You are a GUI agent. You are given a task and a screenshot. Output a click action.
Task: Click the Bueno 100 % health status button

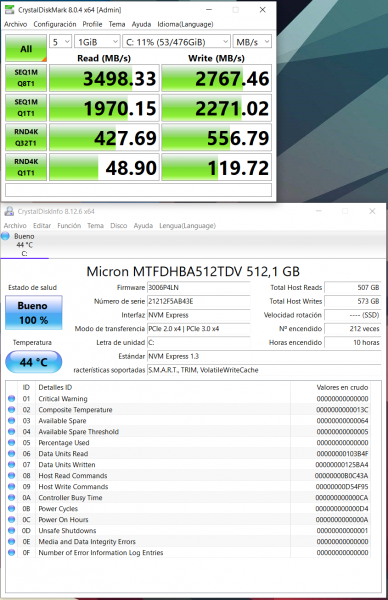34,313
